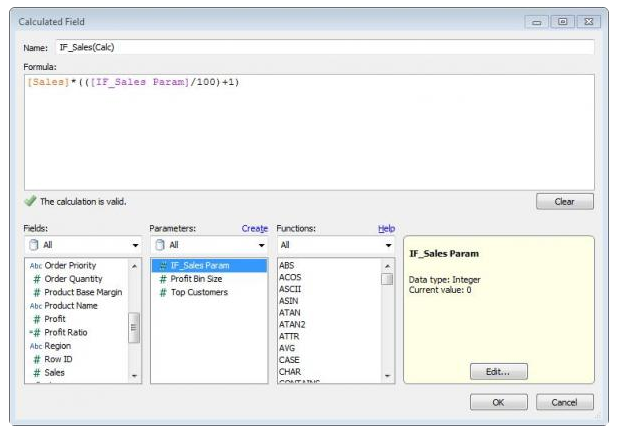Select the Sales field in list
The width and height of the screenshot is (621, 434).
pos(57,372)
